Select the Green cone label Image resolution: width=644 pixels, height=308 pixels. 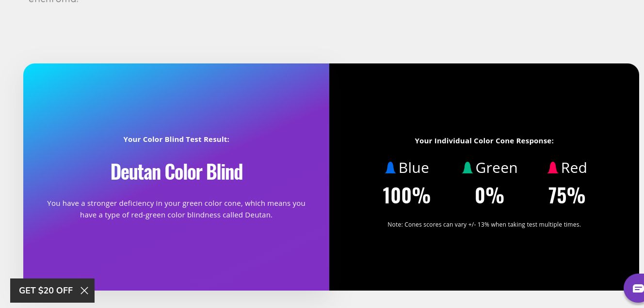pos(497,168)
